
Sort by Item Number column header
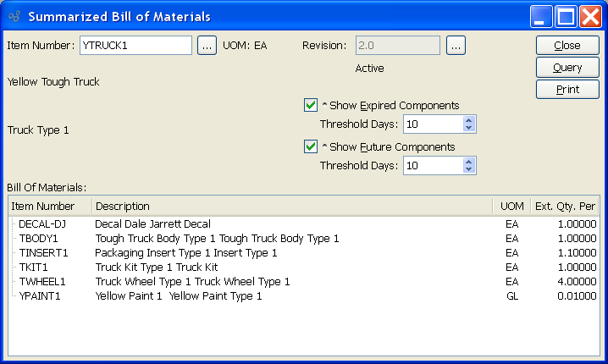coord(49,207)
